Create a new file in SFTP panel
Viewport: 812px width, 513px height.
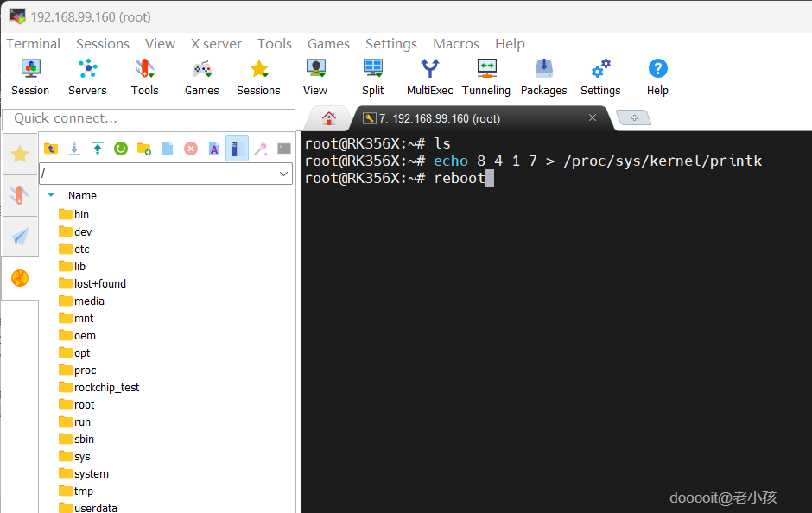tap(168, 149)
